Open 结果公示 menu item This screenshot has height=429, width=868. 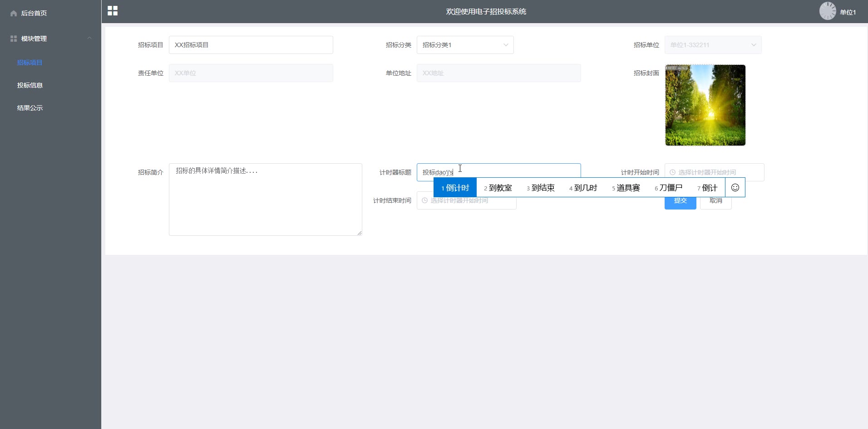[x=30, y=108]
